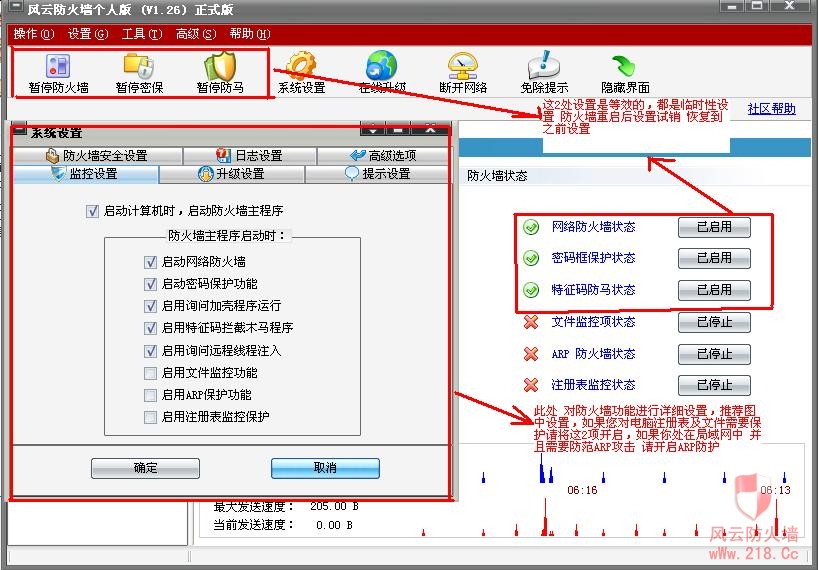Click red X icon beside ARP 防火墙状态
This screenshot has height=570, width=818.
click(531, 354)
